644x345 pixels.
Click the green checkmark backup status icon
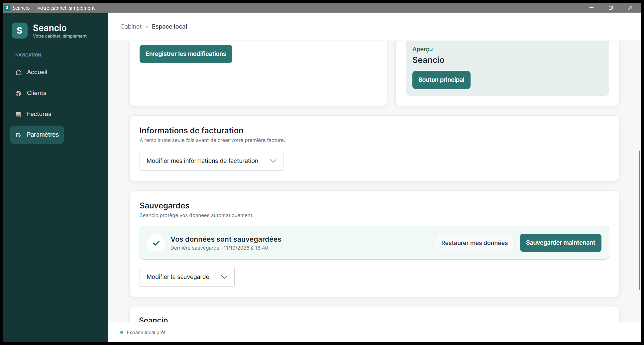(x=156, y=243)
